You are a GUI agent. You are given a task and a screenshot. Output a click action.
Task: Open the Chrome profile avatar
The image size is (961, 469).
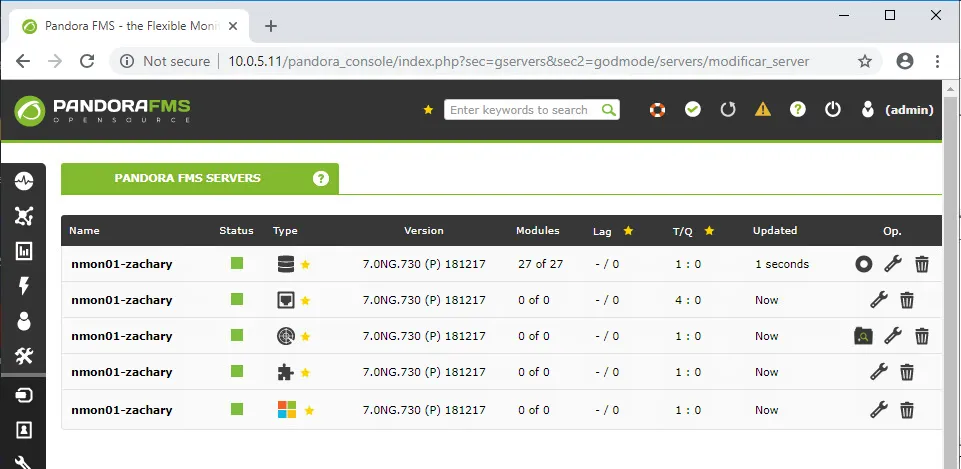905,61
